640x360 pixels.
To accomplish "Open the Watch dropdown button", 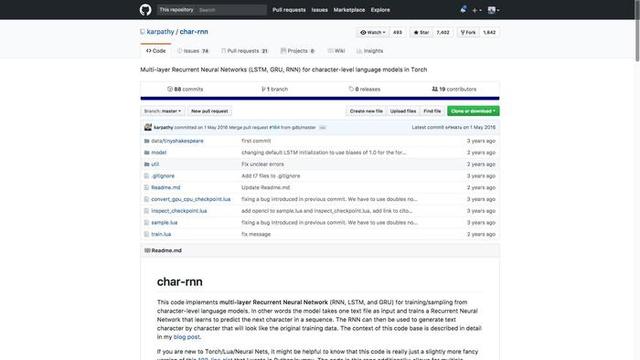I will pyautogui.click(x=373, y=32).
